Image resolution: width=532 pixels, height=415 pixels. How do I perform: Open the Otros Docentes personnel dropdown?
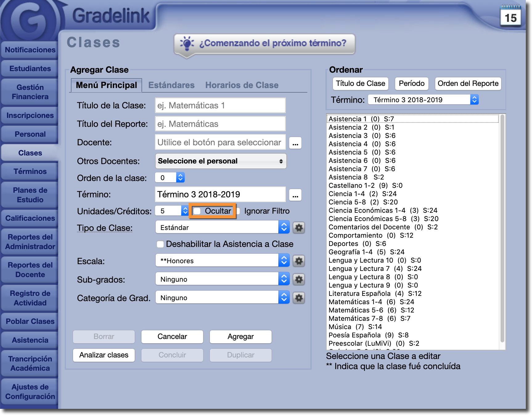point(221,161)
